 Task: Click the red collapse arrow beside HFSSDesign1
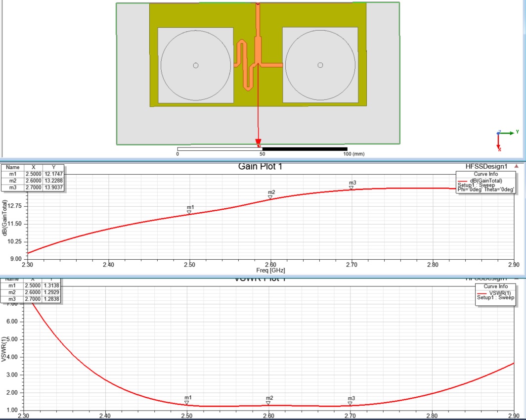point(517,167)
